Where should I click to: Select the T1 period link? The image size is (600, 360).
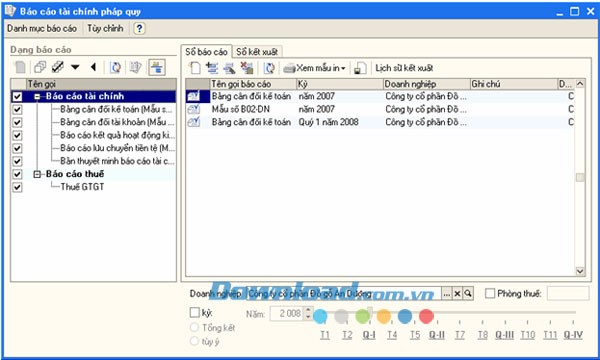pos(325,335)
